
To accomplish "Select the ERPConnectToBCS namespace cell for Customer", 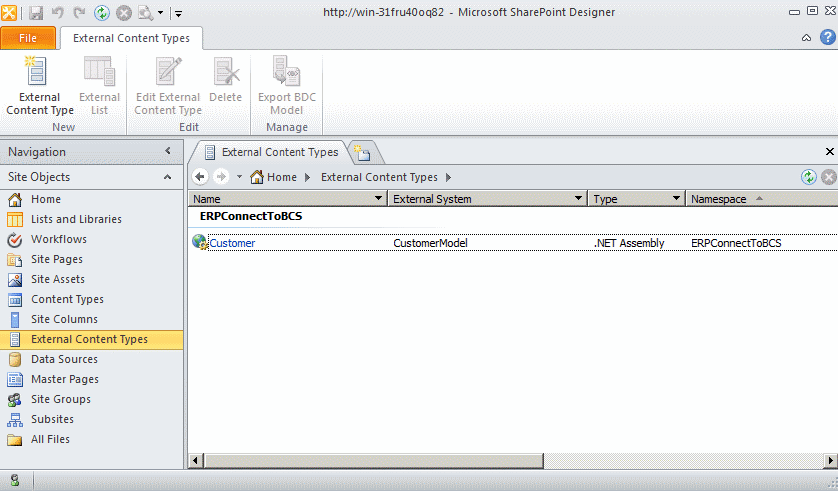I will 736,243.
